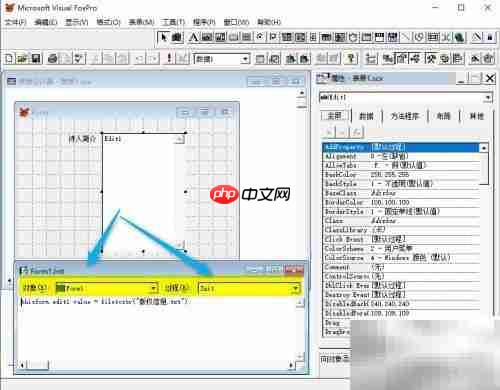Image resolution: width=500 pixels, height=390 pixels.
Task: Switch to the 布局 tab in Properties
Action: click(x=443, y=116)
